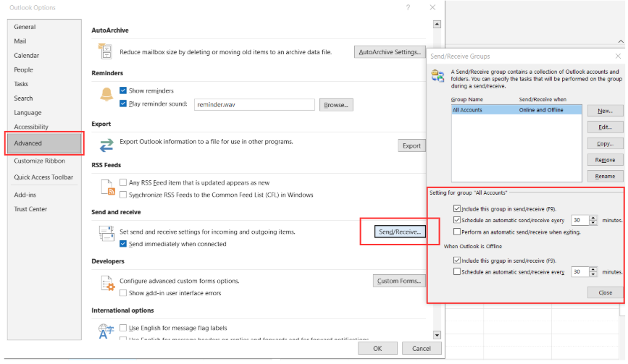This screenshot has width=628, height=364.
Task: Enable Synchronize RSS Feeds to Common Feed List
Action: pos(123,195)
